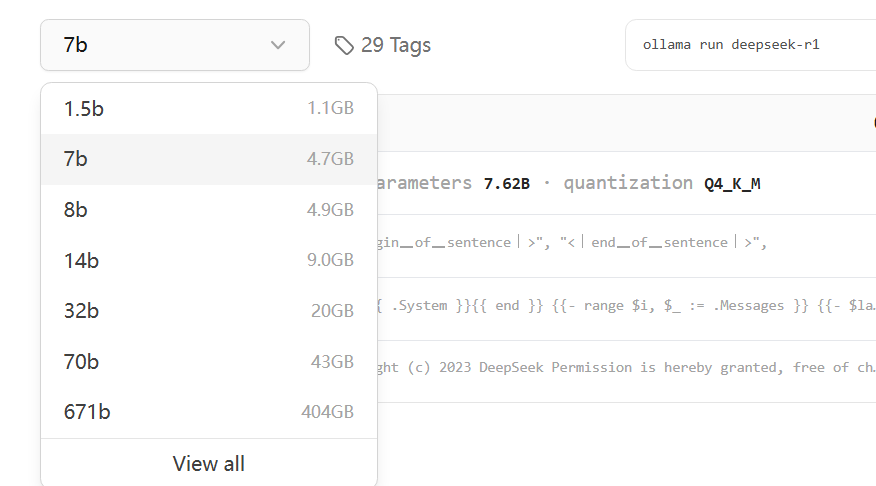
Task: Click the ollama run deepseek-r1 command field
Action: point(750,45)
